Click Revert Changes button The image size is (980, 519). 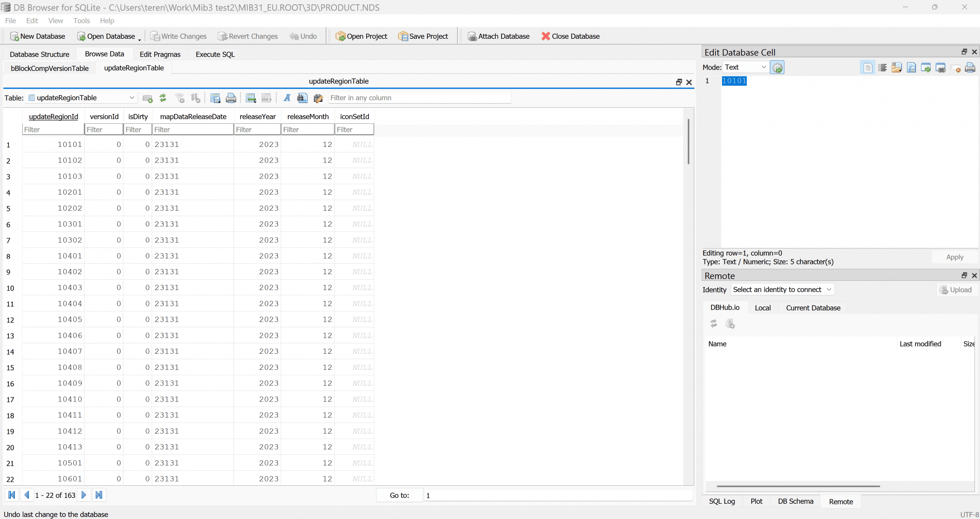(x=248, y=36)
